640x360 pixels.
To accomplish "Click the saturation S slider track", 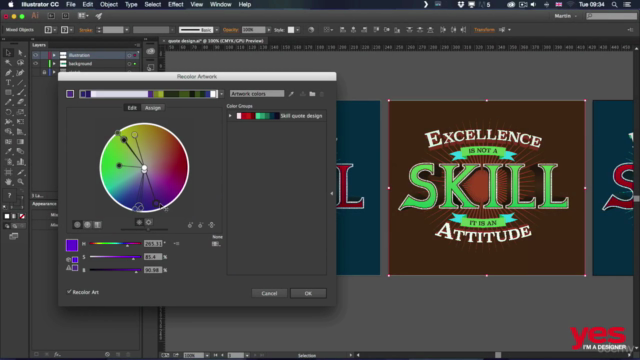I will (x=115, y=257).
